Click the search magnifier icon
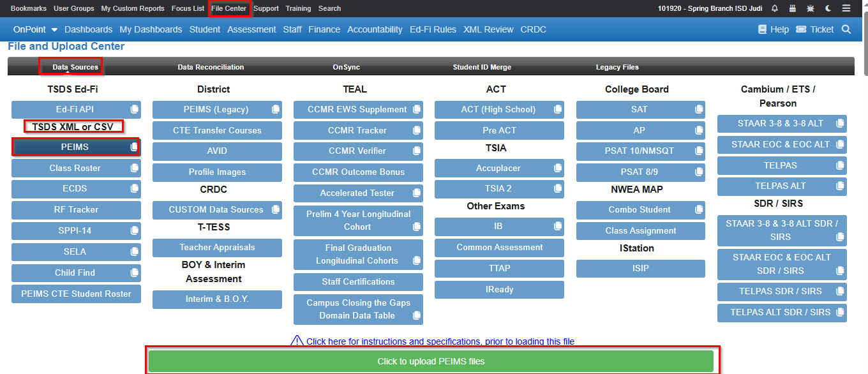Screen dimensions: 868x374 pyautogui.click(x=846, y=29)
